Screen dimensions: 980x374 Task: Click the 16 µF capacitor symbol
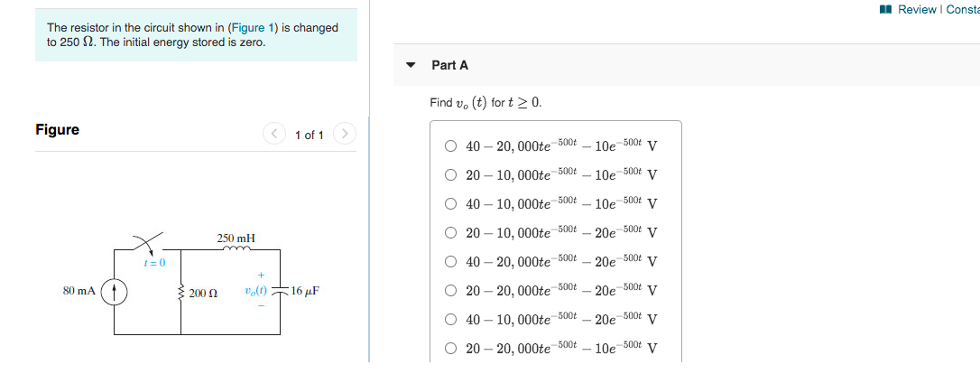pos(280,292)
